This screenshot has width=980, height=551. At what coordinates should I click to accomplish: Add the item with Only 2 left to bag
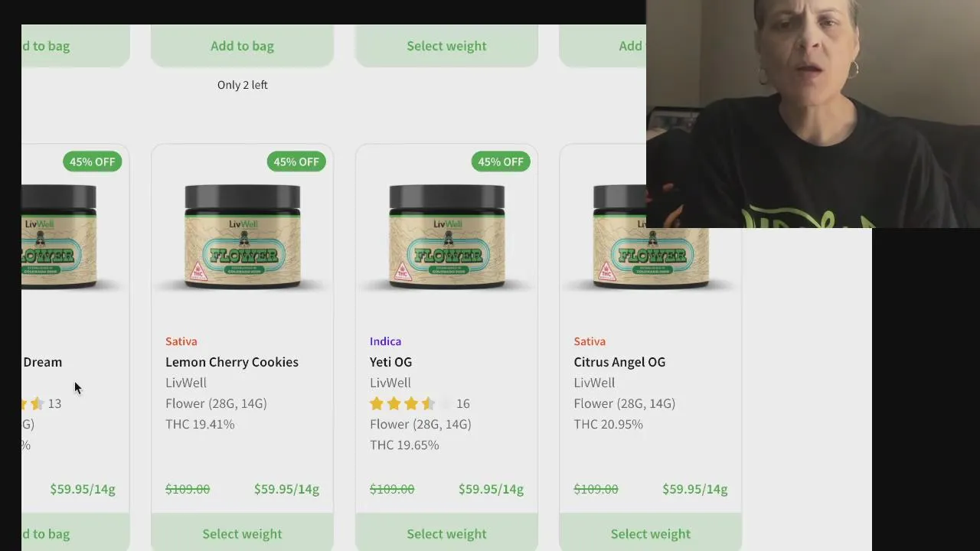[x=242, y=46]
